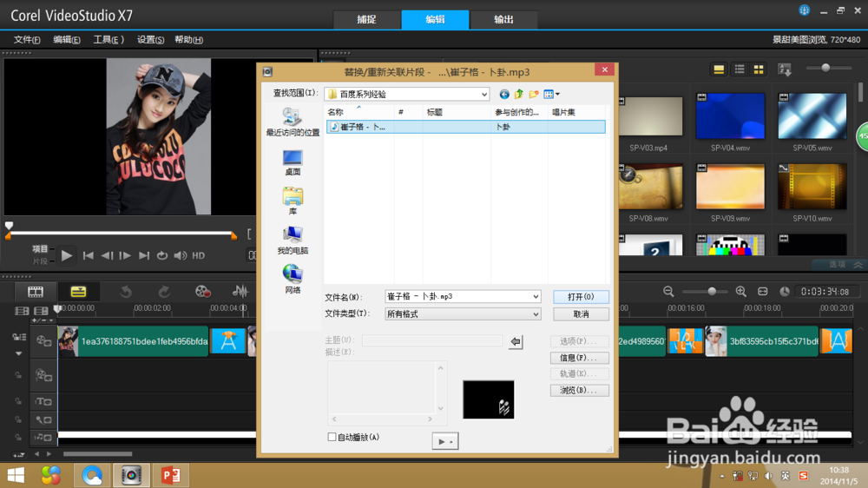Open the 帮助(H) menu

click(188, 40)
